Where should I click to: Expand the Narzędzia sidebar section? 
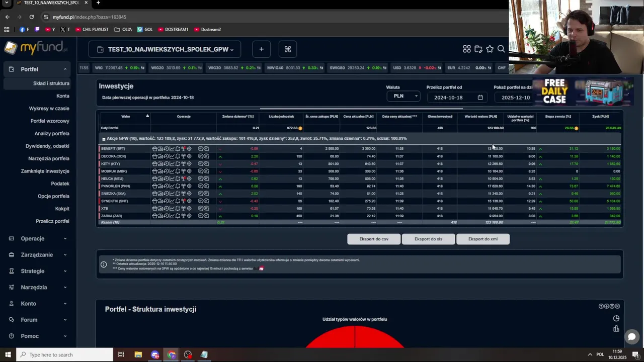(38, 287)
